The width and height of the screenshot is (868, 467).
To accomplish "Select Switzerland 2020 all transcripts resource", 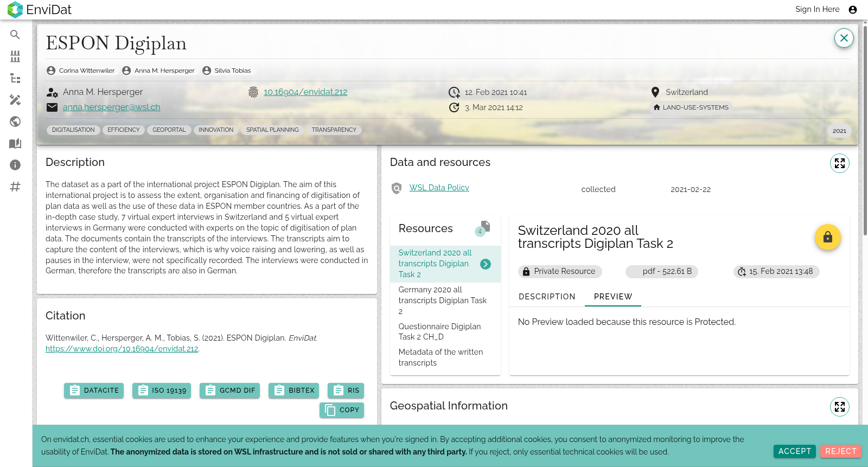I will pos(445,264).
